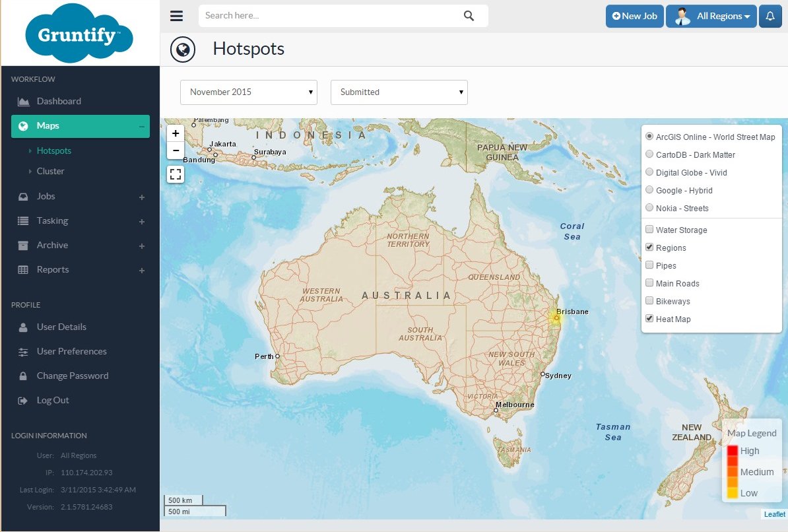Click the fullscreen map control
Viewport: 788px width, 532px height.
[x=175, y=174]
